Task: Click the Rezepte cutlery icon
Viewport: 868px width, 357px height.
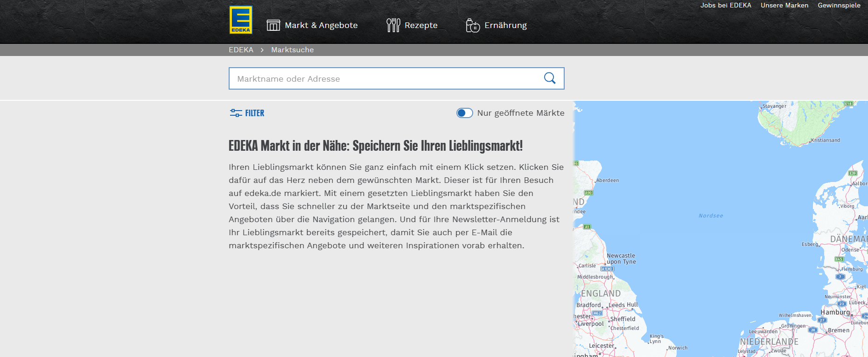Action: coord(393,25)
